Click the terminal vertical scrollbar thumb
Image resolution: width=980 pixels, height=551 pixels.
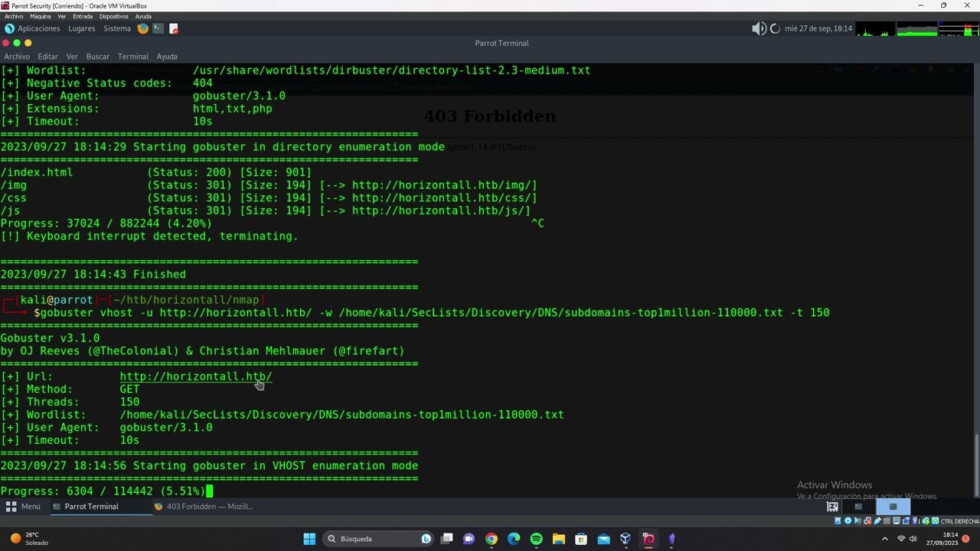[x=976, y=465]
